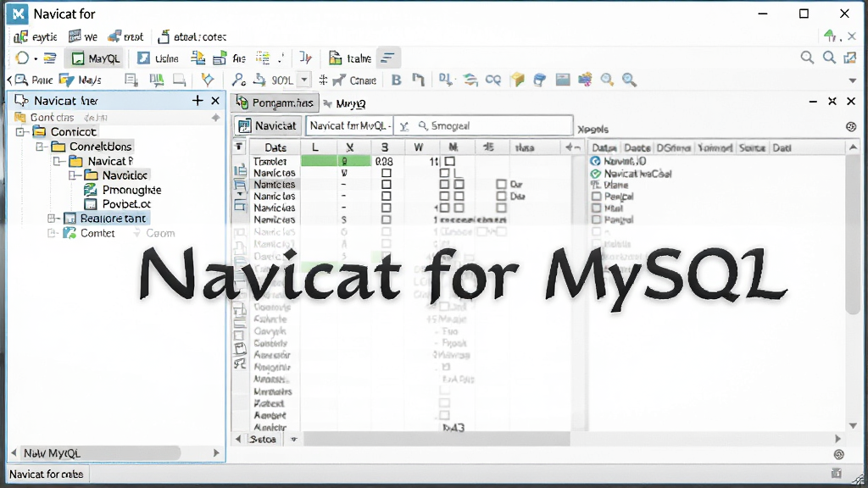Click the pin icon in Gont ctas row
The height and width of the screenshot is (488, 868).
[x=216, y=117]
